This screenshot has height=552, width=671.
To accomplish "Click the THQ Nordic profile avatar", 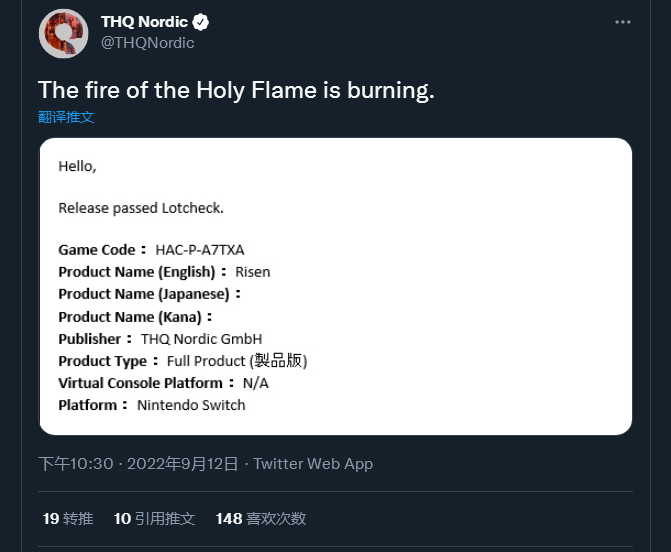I will tap(63, 33).
